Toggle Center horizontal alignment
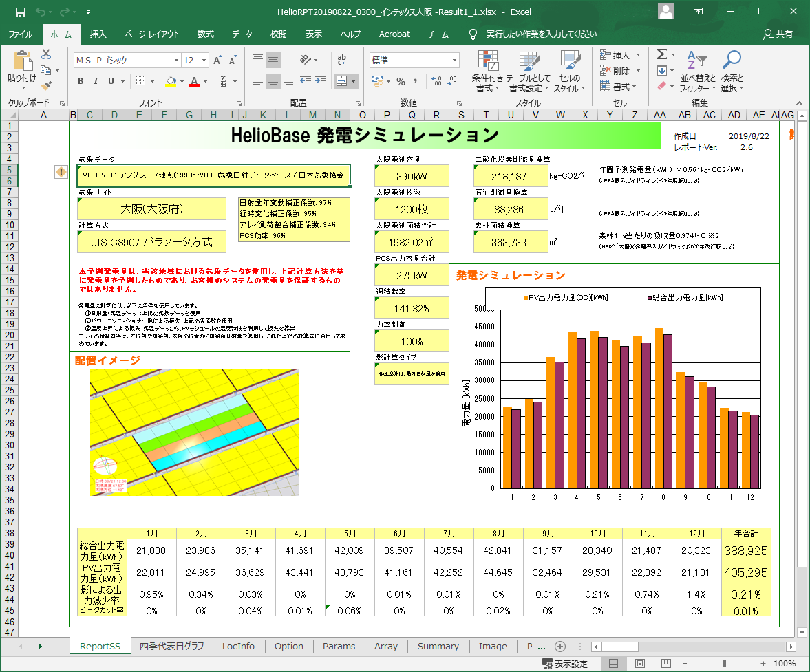This screenshot has height=672, width=810. tap(273, 81)
